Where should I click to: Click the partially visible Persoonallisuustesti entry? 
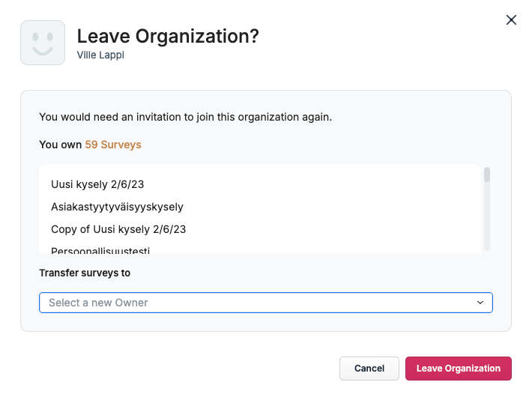pos(100,250)
